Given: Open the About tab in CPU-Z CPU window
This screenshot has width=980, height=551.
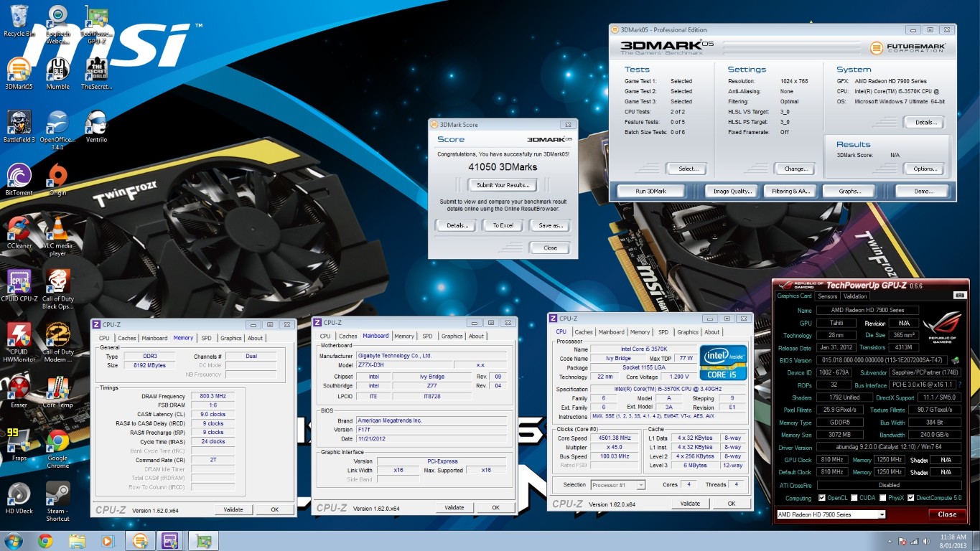Looking at the screenshot, I should click(711, 332).
